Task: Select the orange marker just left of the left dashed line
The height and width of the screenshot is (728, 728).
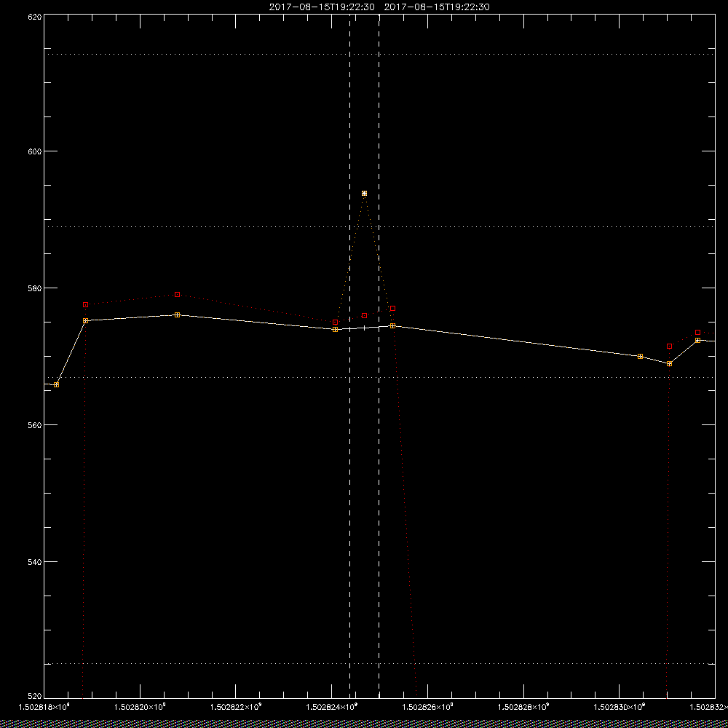Action: coord(335,329)
